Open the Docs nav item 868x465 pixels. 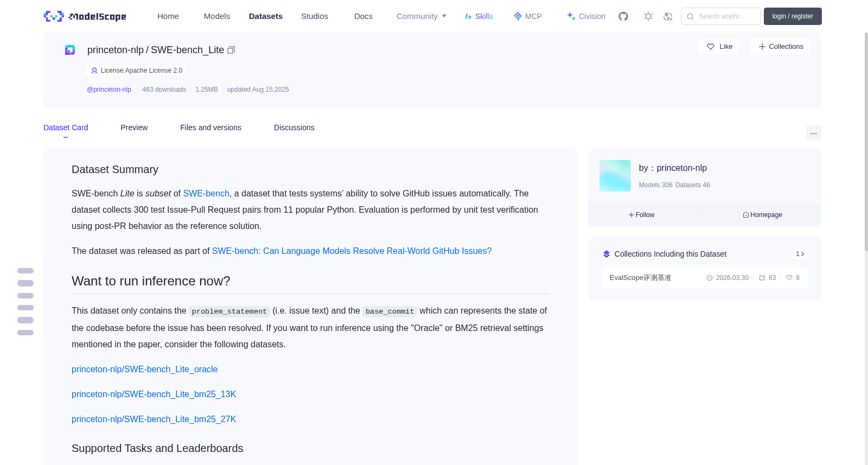pyautogui.click(x=363, y=16)
